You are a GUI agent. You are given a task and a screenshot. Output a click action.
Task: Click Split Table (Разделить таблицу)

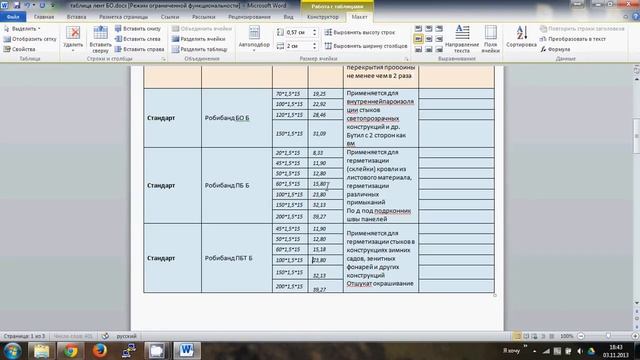tap(200, 49)
